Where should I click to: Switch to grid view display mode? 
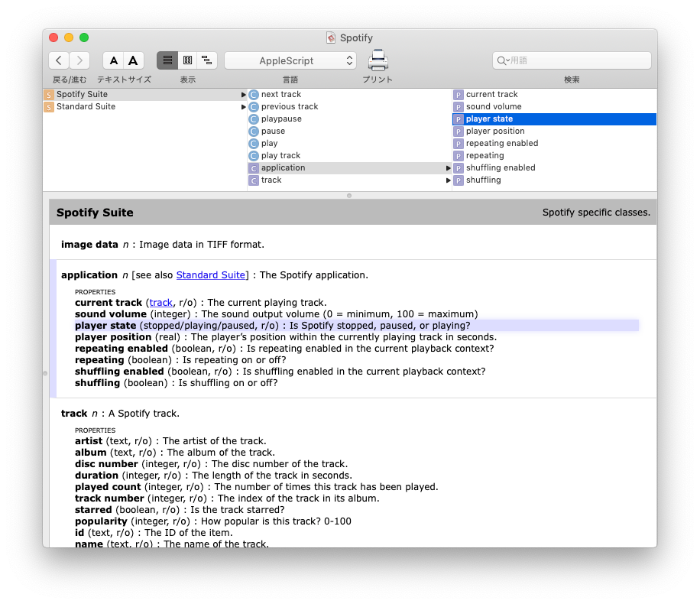point(187,60)
